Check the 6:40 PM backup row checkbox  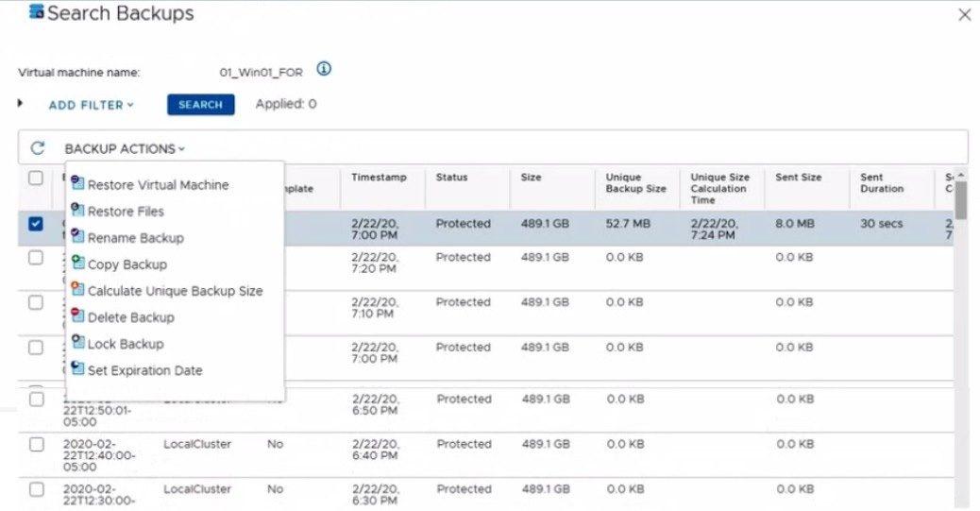(36, 444)
